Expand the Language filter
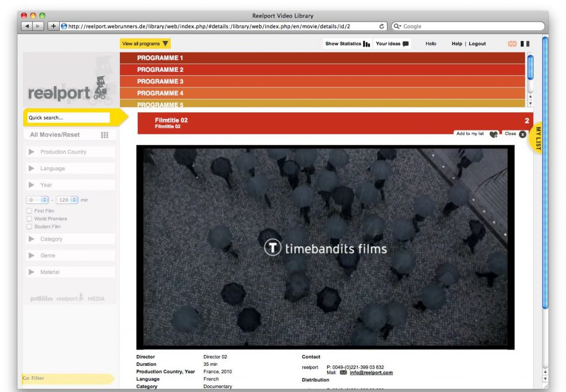Image resolution: width=566 pixels, height=392 pixels. coord(70,168)
